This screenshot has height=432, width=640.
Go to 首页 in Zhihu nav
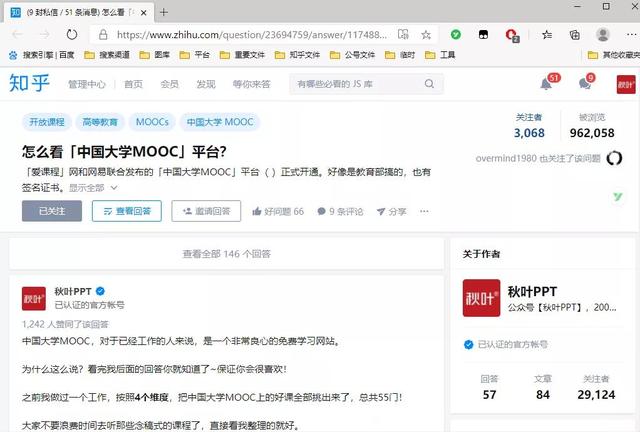[x=133, y=84]
